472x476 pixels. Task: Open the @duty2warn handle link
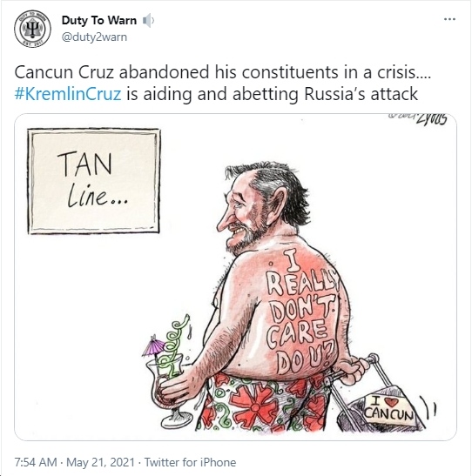pos(94,37)
